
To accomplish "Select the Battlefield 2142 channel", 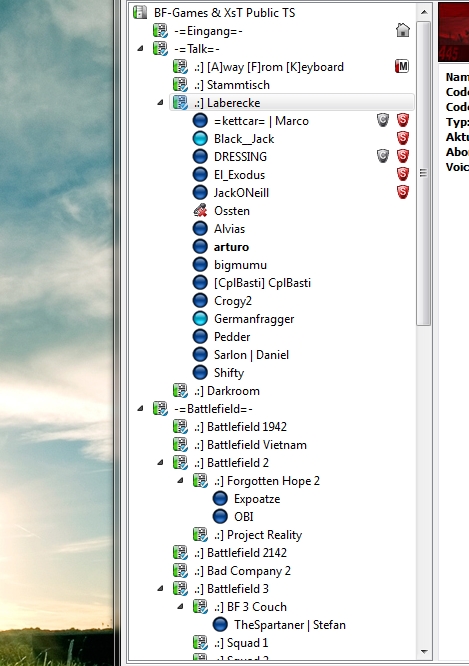I will click(240, 553).
